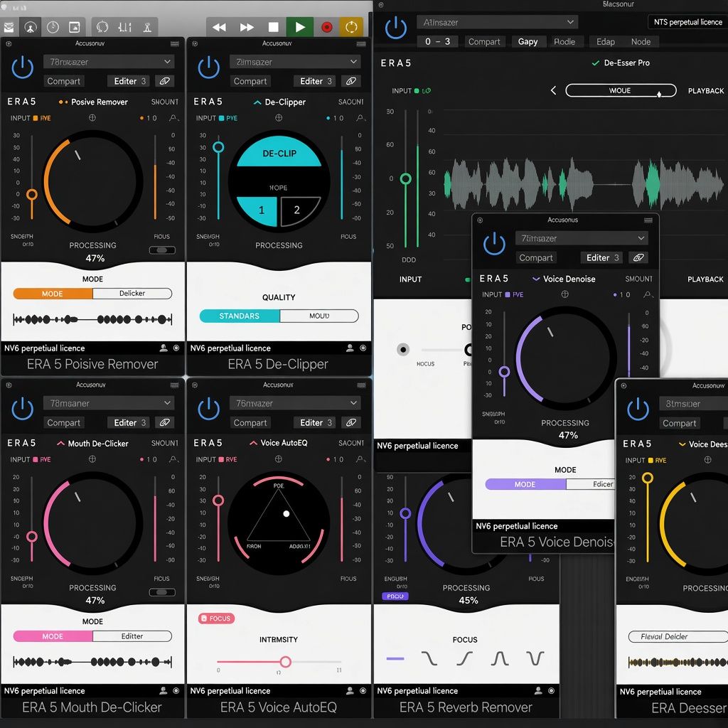Click WOUE slider in De-Esser Pro
Viewport: 728px width, 728px height.
pos(621,90)
